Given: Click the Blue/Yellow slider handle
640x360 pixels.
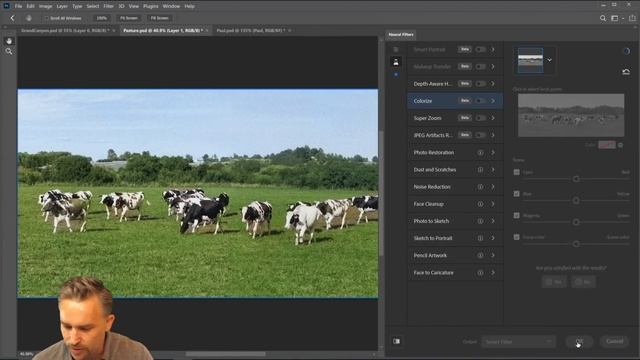Looking at the screenshot, I should click(576, 200).
